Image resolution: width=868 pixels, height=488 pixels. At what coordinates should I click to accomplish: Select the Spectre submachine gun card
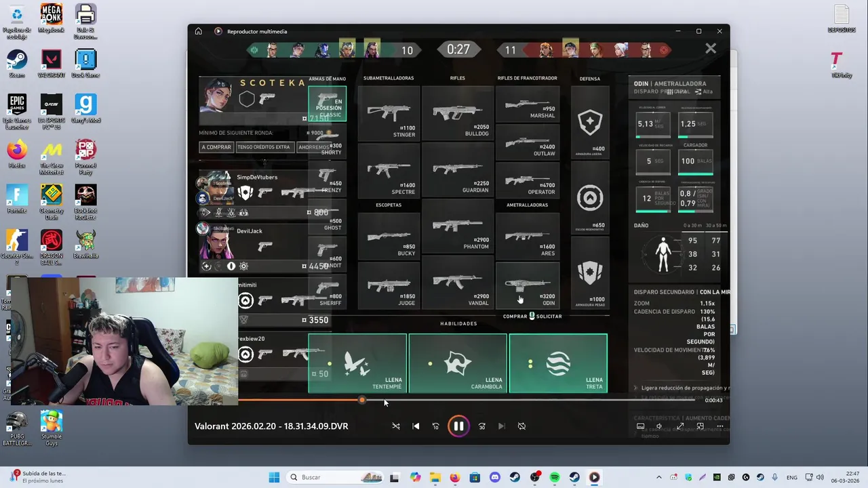(388, 171)
